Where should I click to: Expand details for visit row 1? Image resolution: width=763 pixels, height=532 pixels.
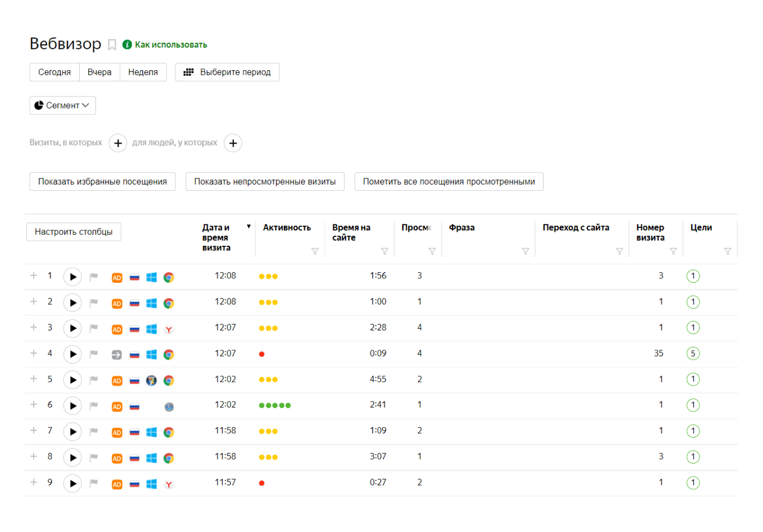click(34, 276)
